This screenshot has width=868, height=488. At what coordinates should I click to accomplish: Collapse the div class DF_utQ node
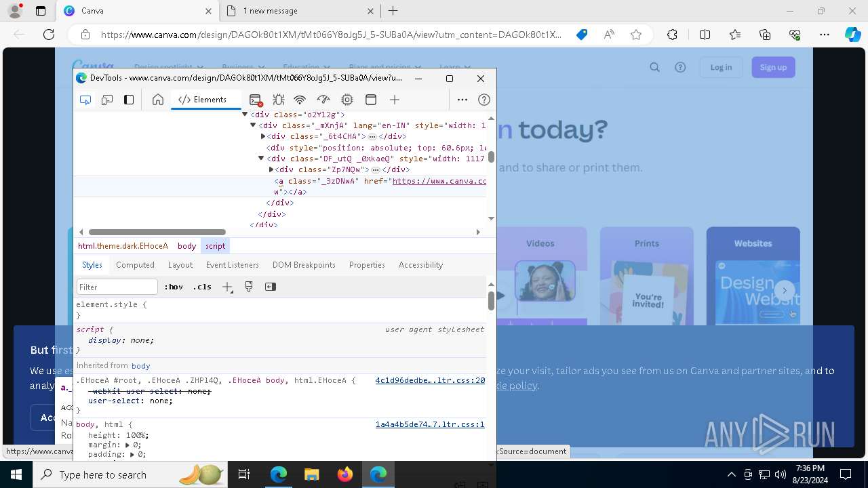[261, 159]
